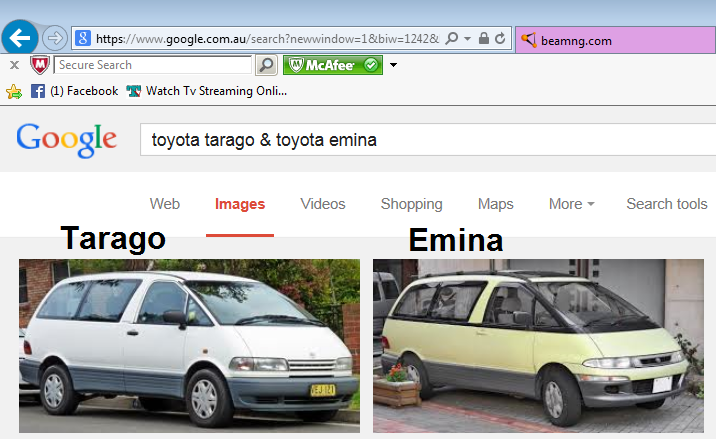
Task: Click the beamng.com tab favicon
Action: click(529, 40)
